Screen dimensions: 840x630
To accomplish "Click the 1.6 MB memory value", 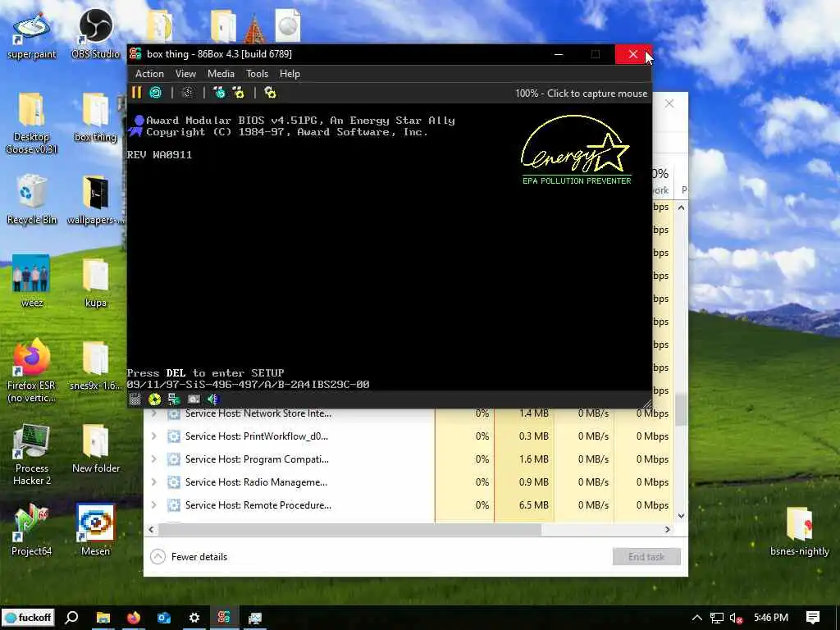I will click(x=533, y=459).
